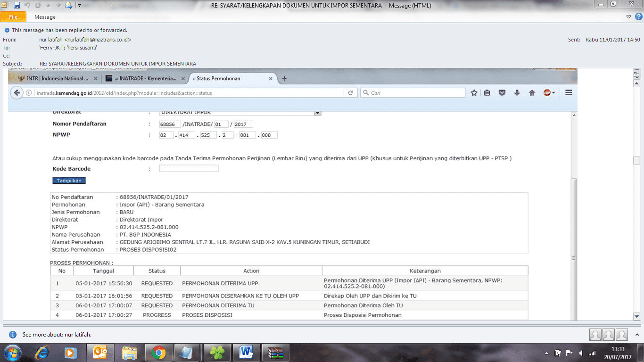Click date cell 05-01-2017 15:56:30
This screenshot has width=644, height=362.
click(104, 283)
